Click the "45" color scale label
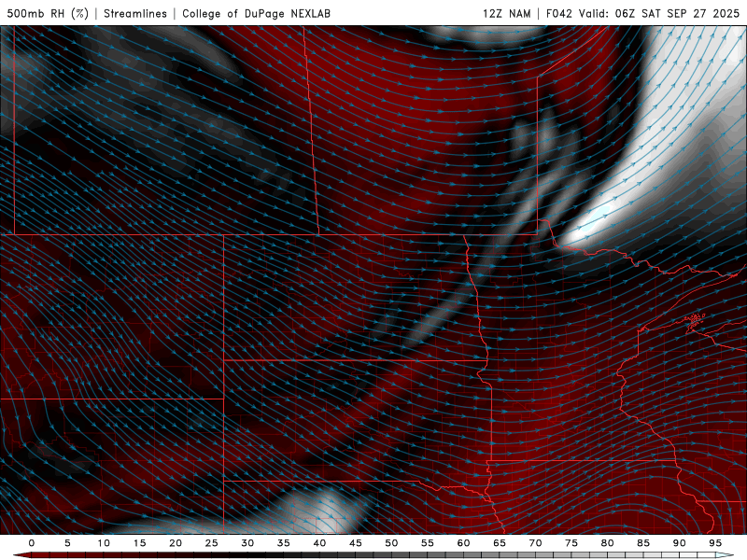 [356, 543]
